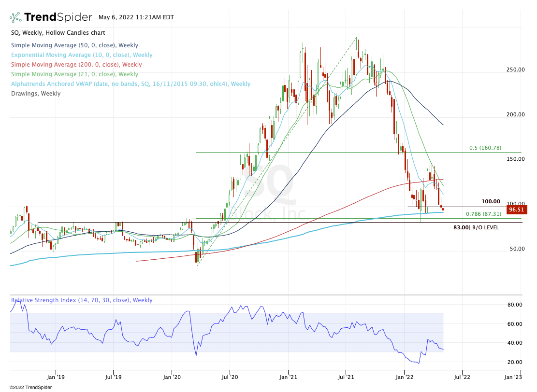Click the Drawings, Weekly legend entry
537x392 pixels.
click(x=36, y=93)
